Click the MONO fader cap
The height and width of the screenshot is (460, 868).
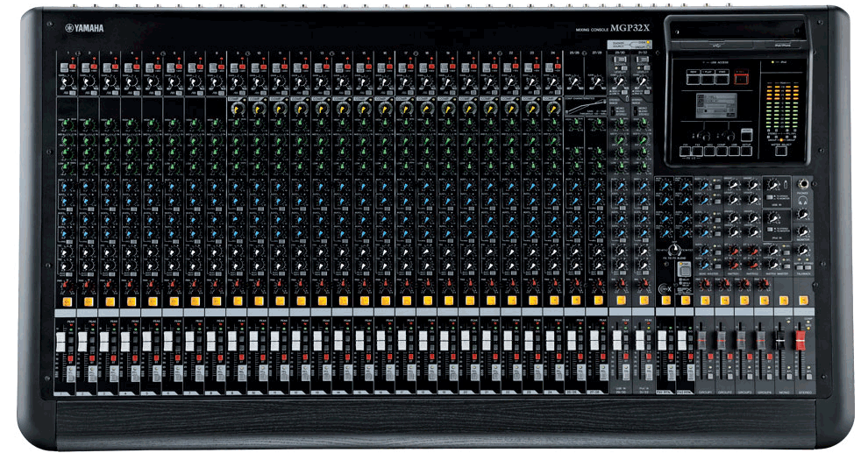[780, 340]
